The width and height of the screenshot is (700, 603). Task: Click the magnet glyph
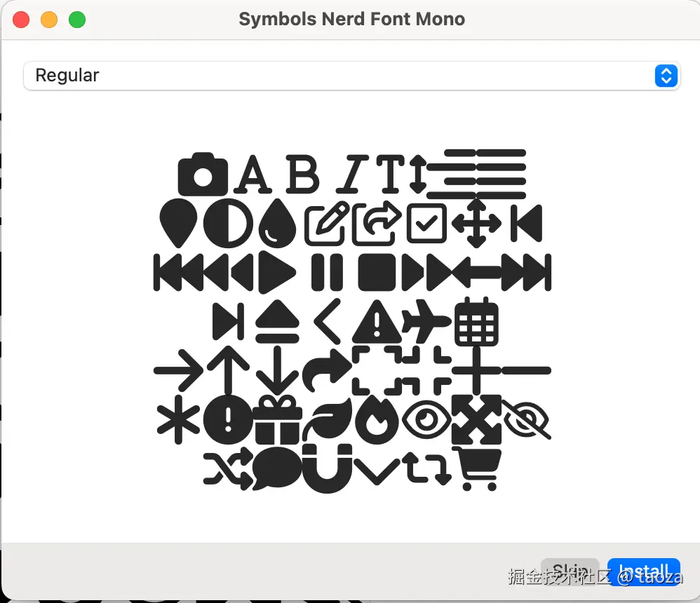pyautogui.click(x=328, y=468)
